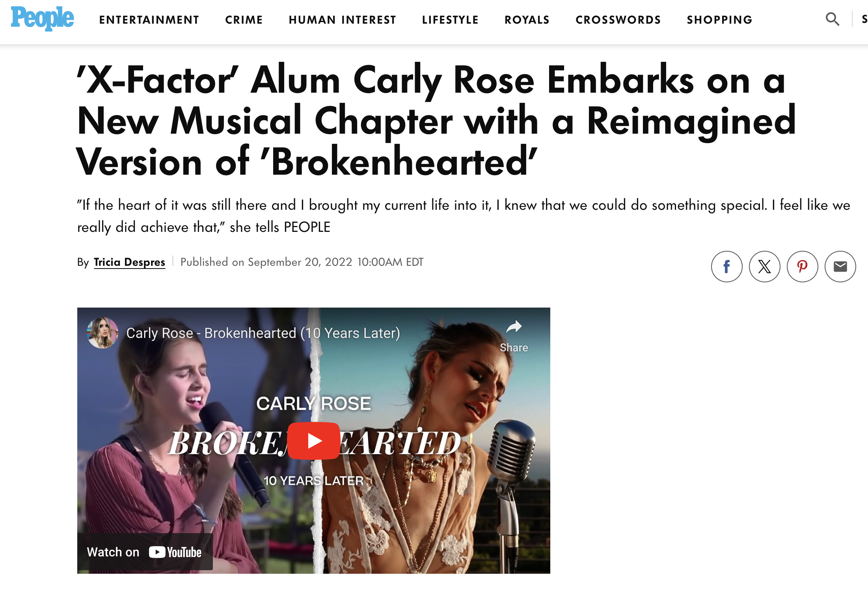Image resolution: width=868 pixels, height=612 pixels.
Task: Click Watch on YouTube button
Action: [x=145, y=552]
